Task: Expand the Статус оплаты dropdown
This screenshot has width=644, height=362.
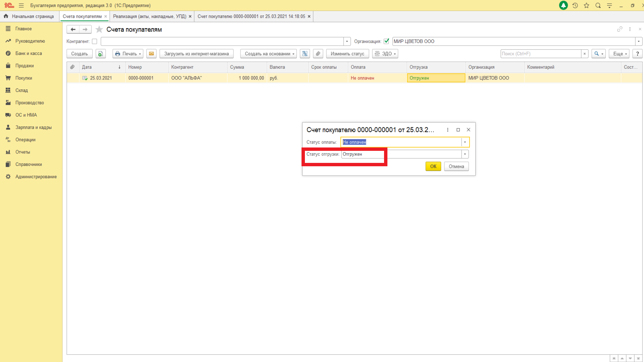Action: point(465,142)
